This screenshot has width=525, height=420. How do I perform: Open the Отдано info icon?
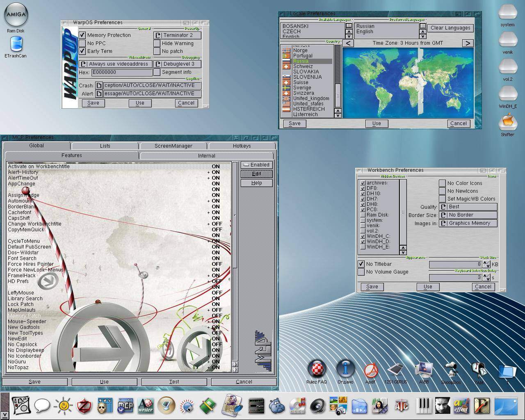pos(345,368)
